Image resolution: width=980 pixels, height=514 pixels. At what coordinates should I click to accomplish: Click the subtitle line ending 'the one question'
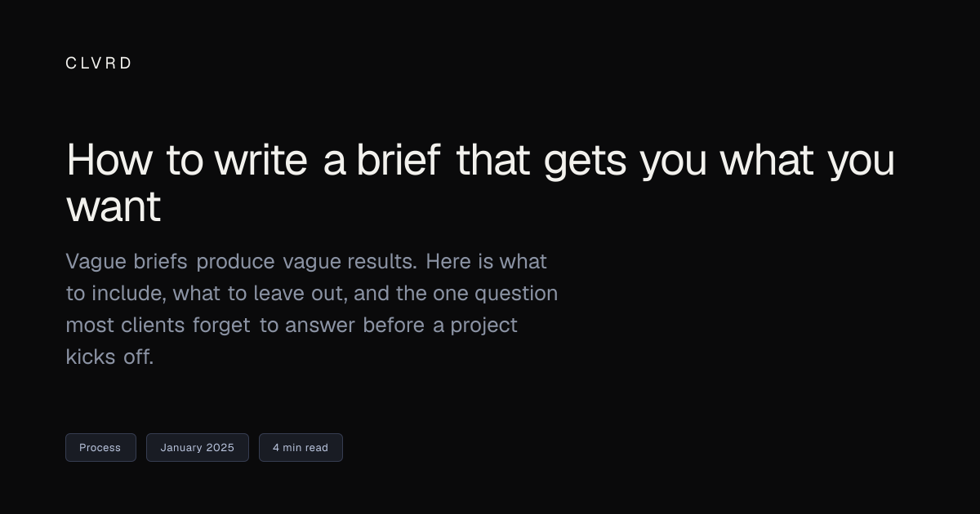312,294
